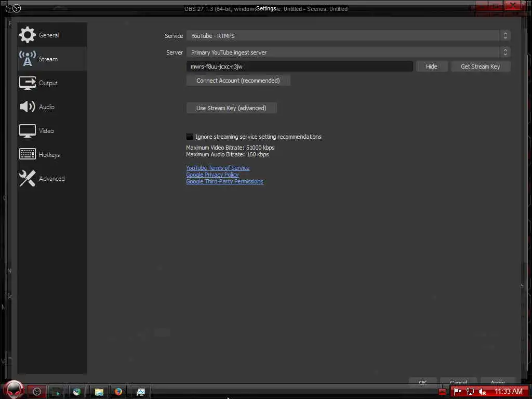Switch to the General settings tab
Screen dimensions: 532x399
[52, 35]
